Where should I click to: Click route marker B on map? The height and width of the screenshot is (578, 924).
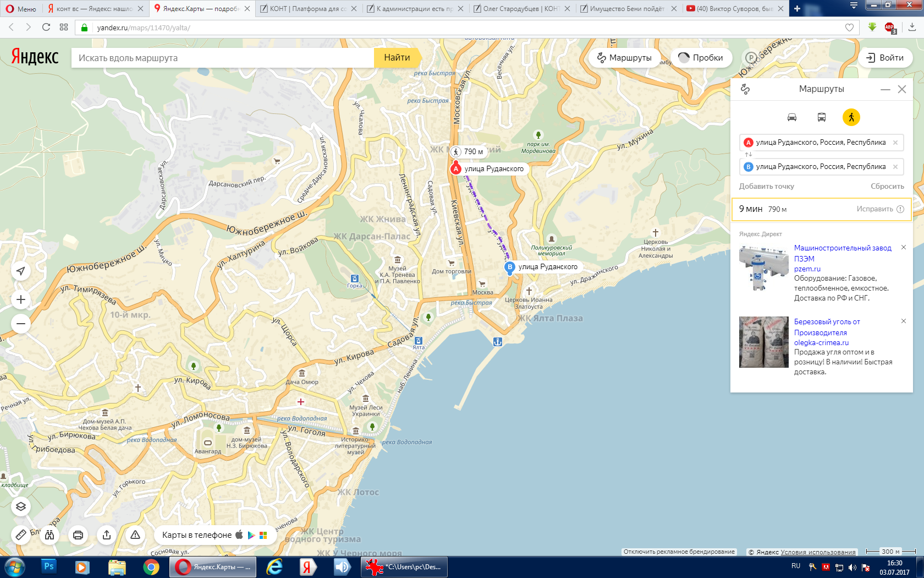coord(510,267)
